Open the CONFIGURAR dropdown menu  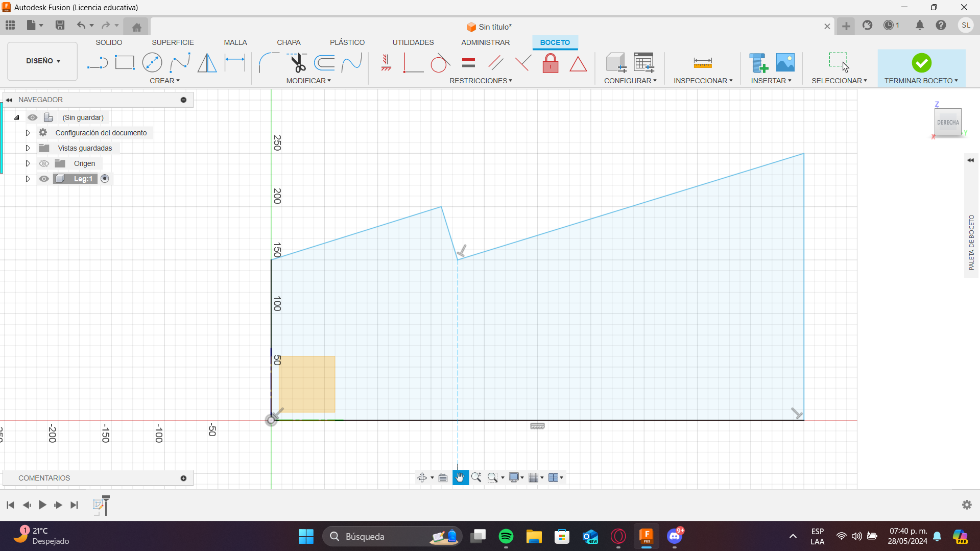630,81
